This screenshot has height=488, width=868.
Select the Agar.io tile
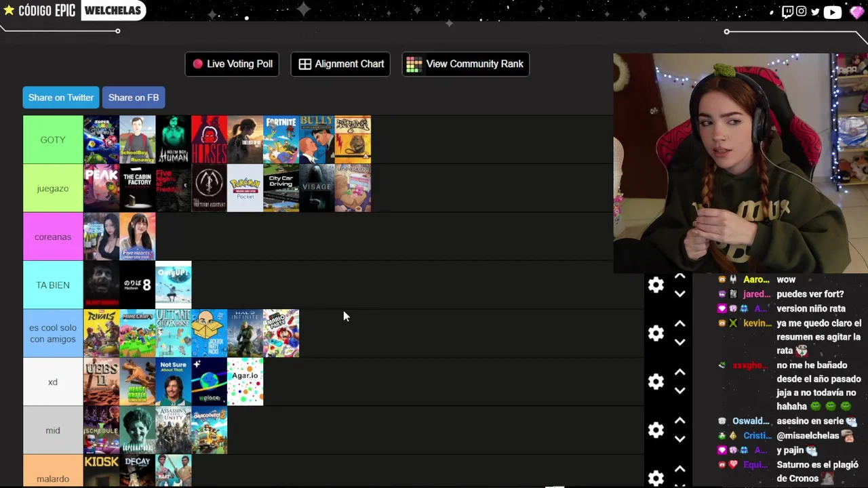point(245,382)
